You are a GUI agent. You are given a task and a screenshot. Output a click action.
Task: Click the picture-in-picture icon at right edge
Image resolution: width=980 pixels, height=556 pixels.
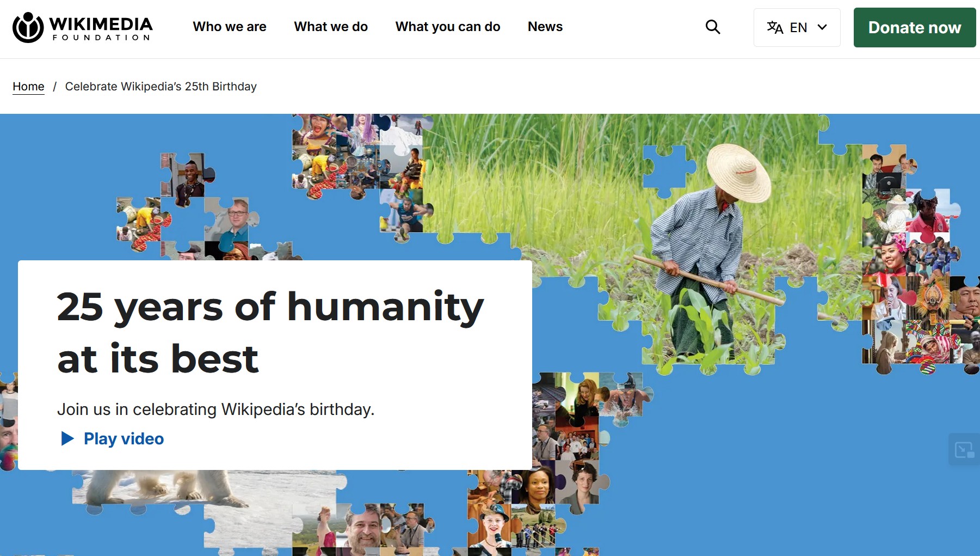(965, 450)
